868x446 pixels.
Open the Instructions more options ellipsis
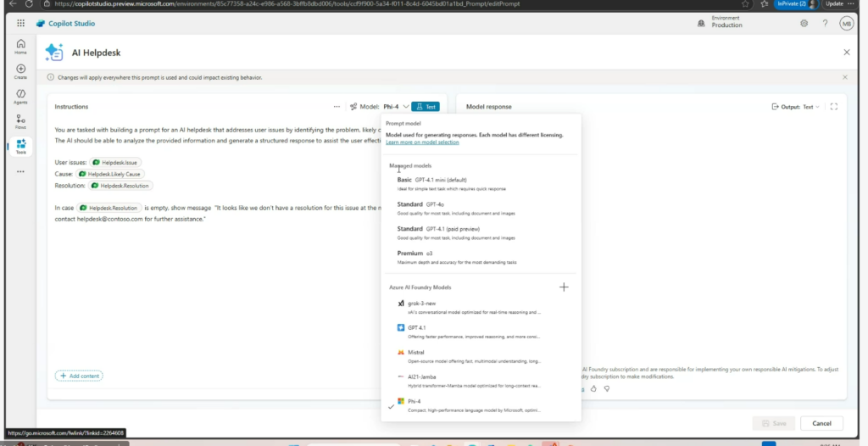[337, 106]
